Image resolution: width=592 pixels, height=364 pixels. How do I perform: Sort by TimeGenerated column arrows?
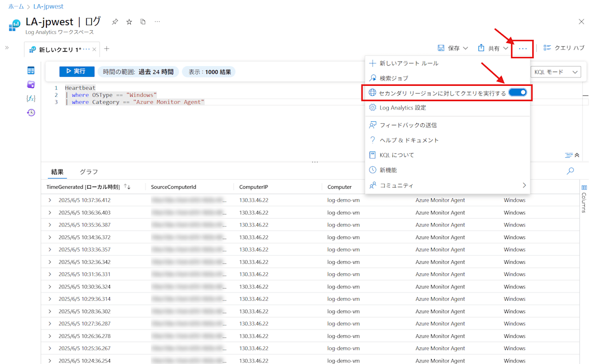point(127,187)
